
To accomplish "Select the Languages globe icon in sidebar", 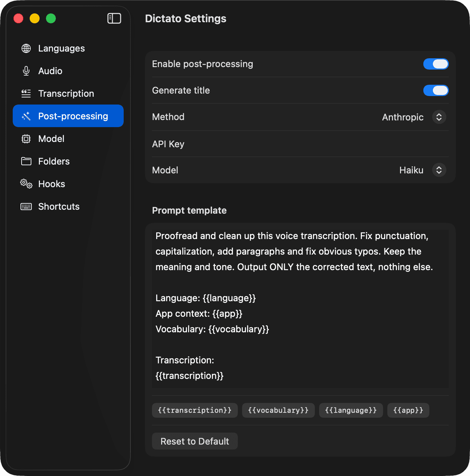I will click(x=26, y=48).
